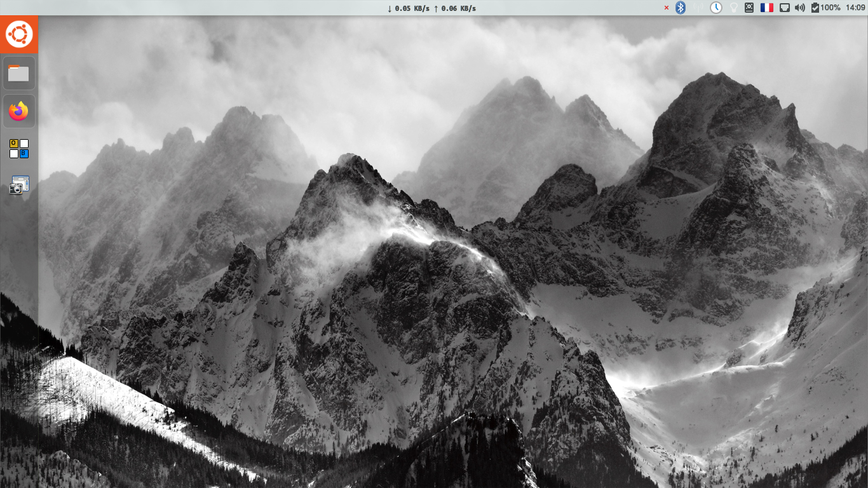Click the wired network tray icon
The height and width of the screenshot is (488, 868).
point(785,8)
